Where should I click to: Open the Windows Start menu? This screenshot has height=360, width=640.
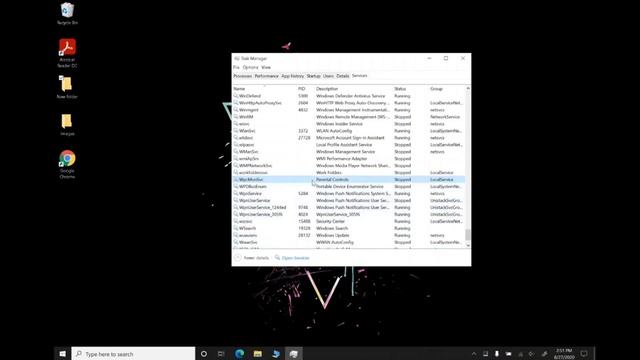point(62,354)
